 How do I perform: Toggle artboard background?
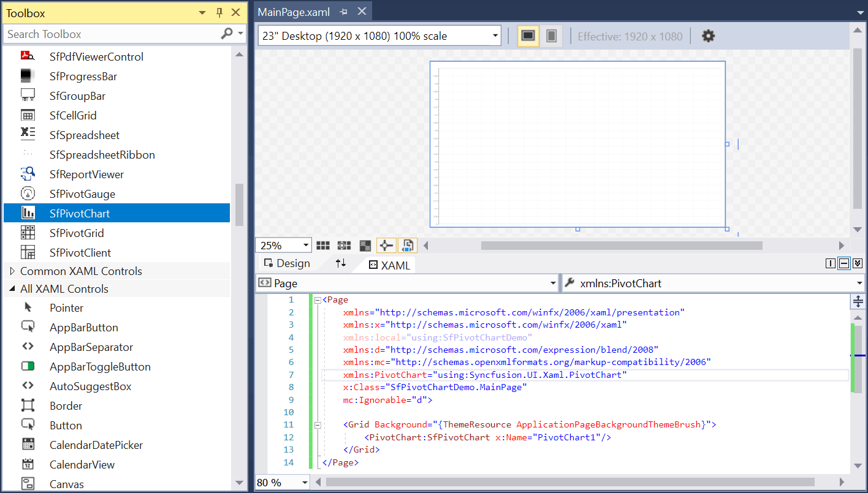[365, 246]
